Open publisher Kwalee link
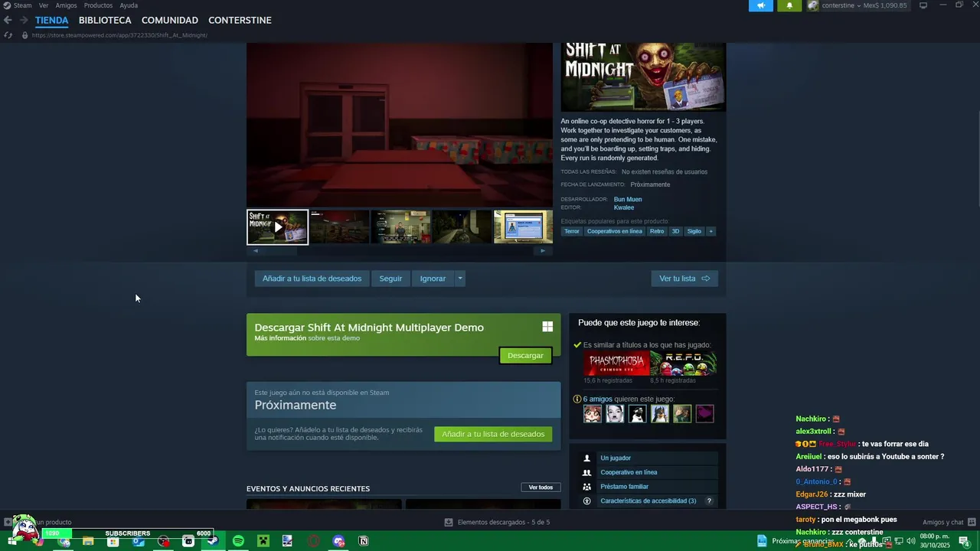This screenshot has height=551, width=980. 624,207
